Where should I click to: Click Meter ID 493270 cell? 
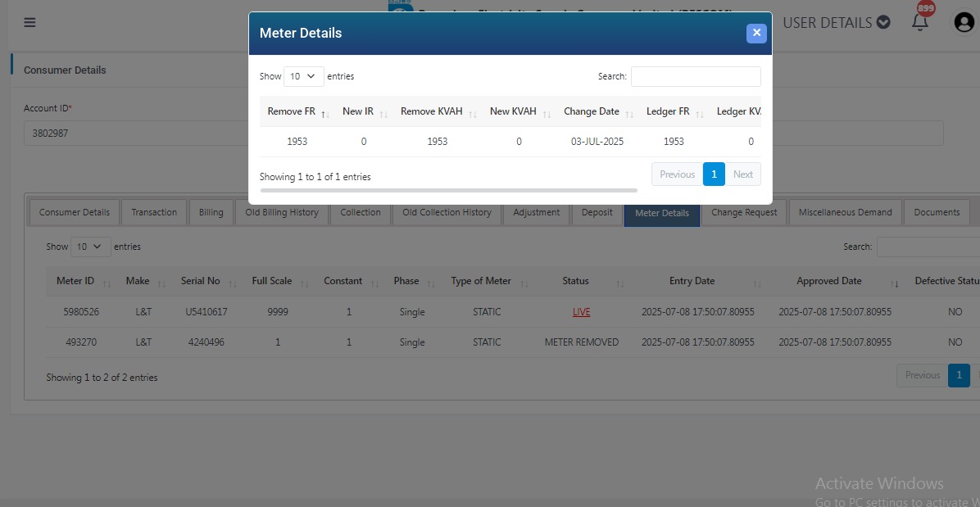point(81,342)
